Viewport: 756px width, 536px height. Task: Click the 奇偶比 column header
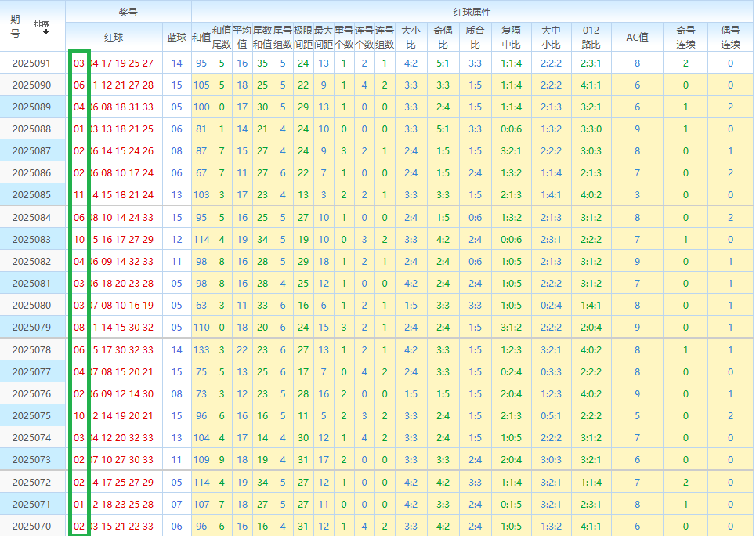point(443,37)
